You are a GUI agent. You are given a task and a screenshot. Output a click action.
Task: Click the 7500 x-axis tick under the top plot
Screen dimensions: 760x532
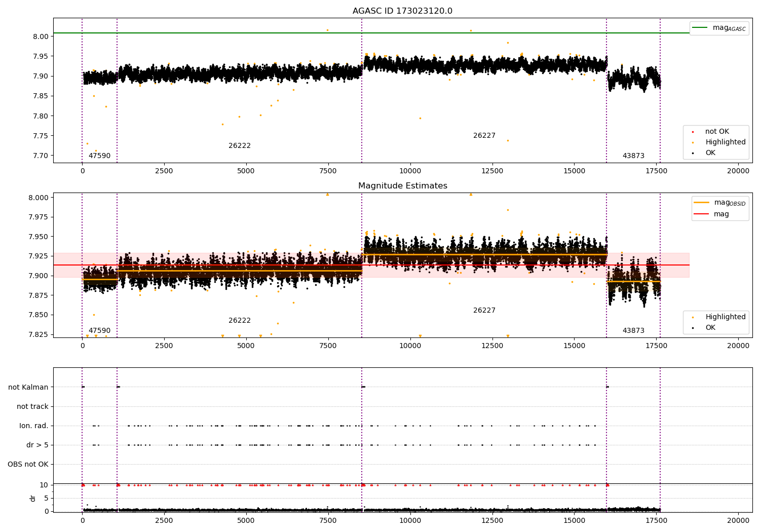(x=328, y=171)
